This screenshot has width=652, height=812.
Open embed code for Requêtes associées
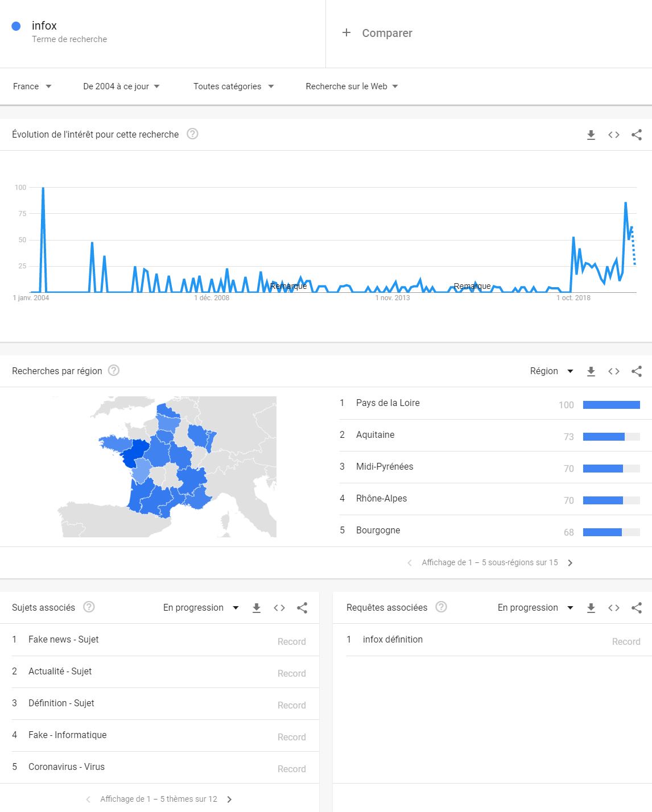614,608
